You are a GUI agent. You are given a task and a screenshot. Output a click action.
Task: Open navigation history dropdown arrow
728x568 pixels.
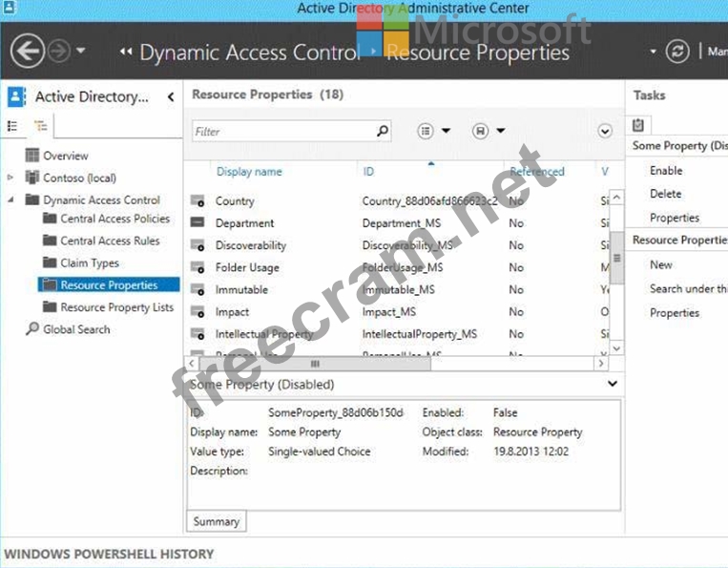[81, 51]
